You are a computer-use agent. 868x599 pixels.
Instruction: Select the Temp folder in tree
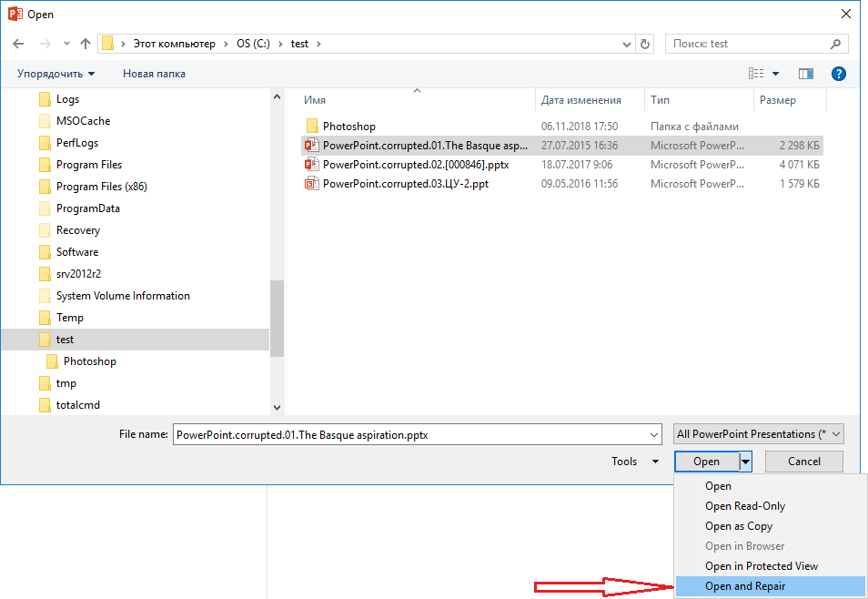click(69, 318)
